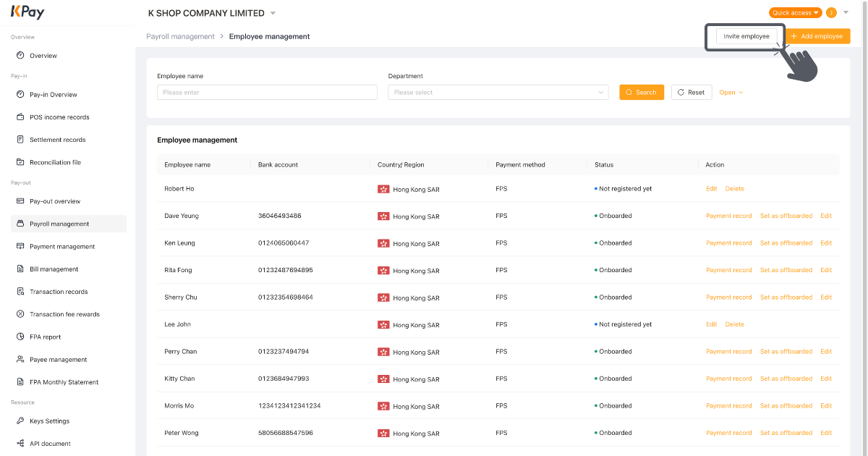
Task: Set Kitty Chan as offboarded
Action: pos(786,378)
